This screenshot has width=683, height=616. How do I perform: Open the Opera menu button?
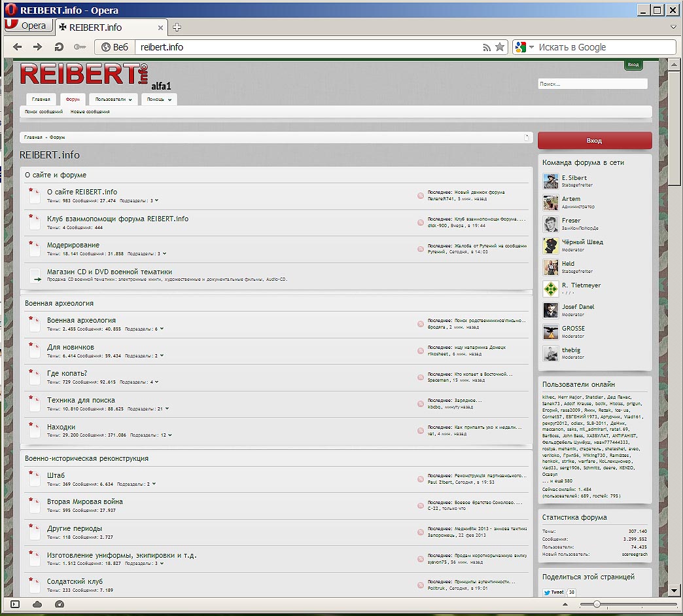tap(29, 26)
